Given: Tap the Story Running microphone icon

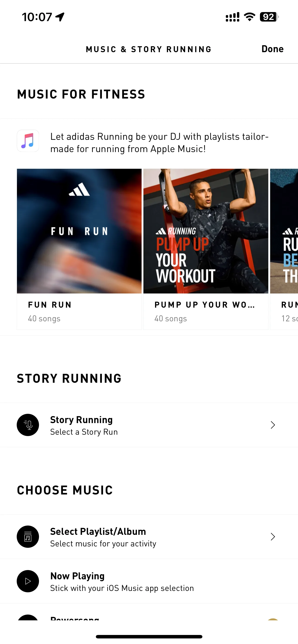Looking at the screenshot, I should pyautogui.click(x=28, y=425).
